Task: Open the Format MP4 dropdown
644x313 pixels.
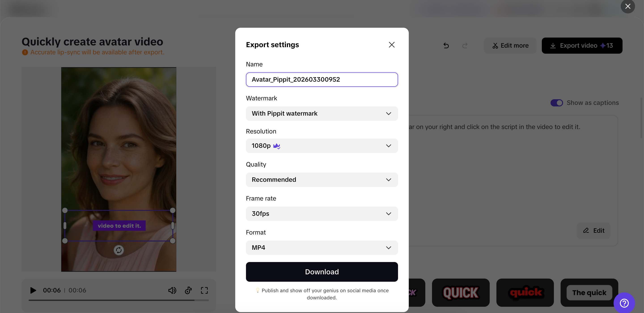Action: pyautogui.click(x=322, y=248)
